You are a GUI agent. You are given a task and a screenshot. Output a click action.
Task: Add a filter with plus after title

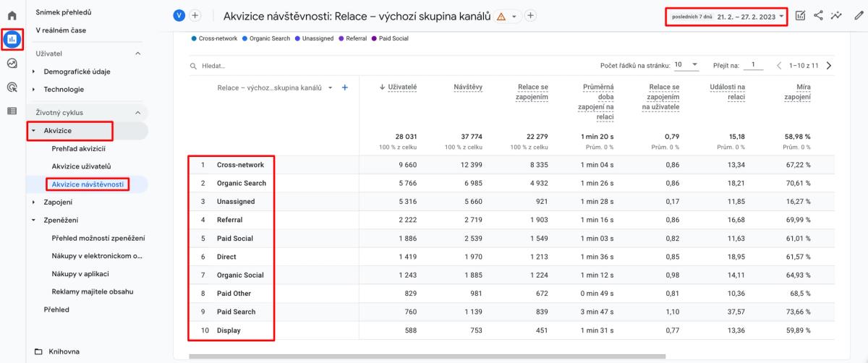click(530, 16)
